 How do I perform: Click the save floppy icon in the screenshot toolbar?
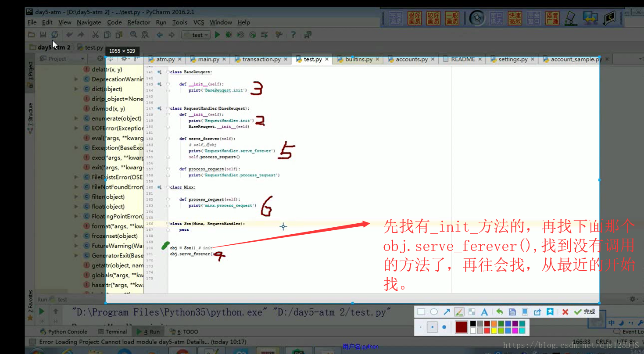click(512, 312)
